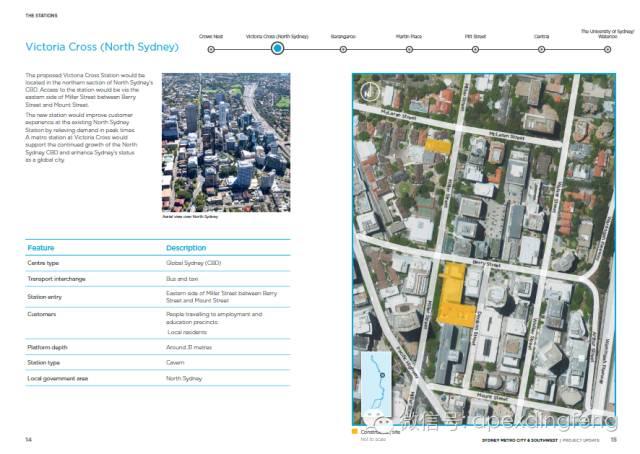Click the yellow construction site legend swatch

[355, 431]
